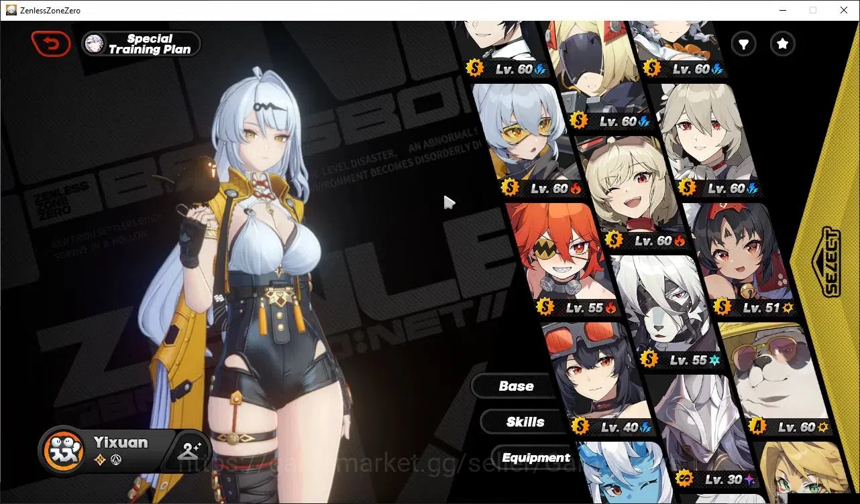This screenshot has height=504, width=860.
Task: Open the Special Training Plan
Action: (x=142, y=44)
